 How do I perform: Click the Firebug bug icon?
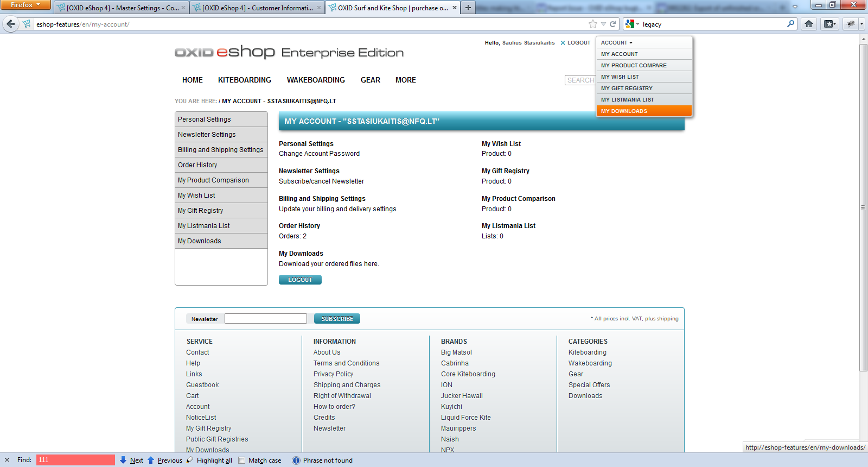coord(851,24)
